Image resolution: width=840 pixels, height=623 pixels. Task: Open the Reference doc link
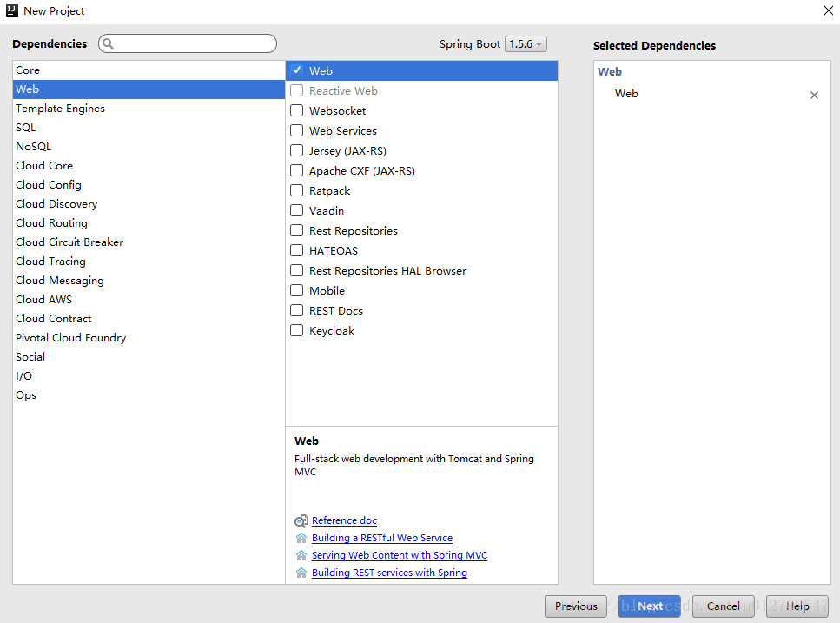[344, 520]
